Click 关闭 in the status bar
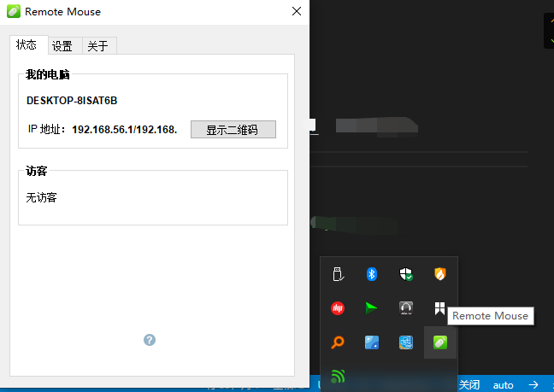Image resolution: width=554 pixels, height=392 pixels. [x=469, y=384]
